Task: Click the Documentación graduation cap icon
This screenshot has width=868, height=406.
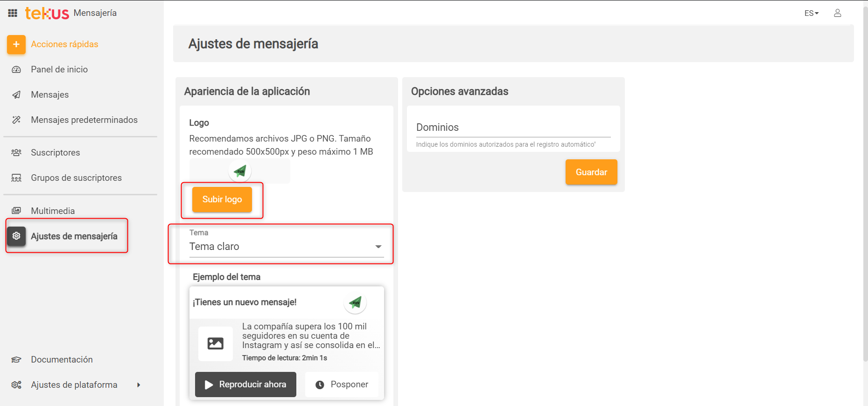Action: click(x=16, y=360)
